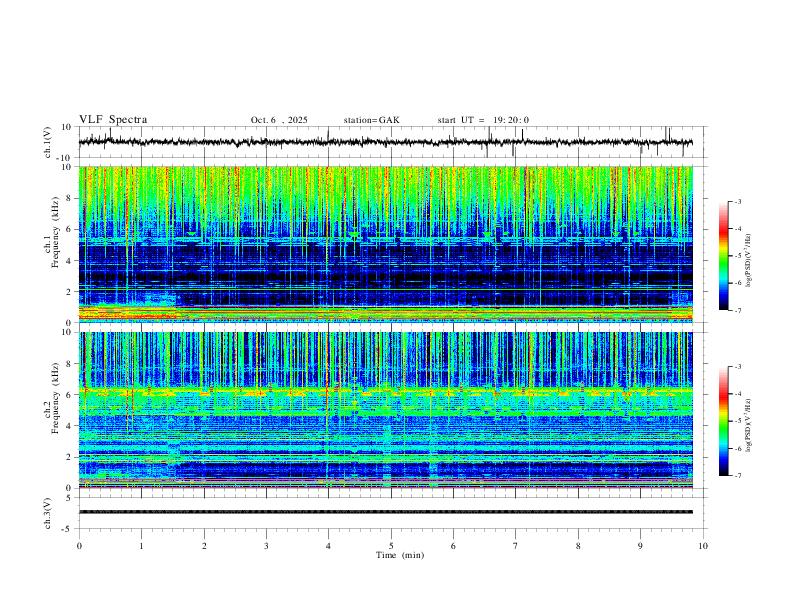Click time axis tick label "7"
Image resolution: width=792 pixels, height=612 pixels.
(x=516, y=546)
